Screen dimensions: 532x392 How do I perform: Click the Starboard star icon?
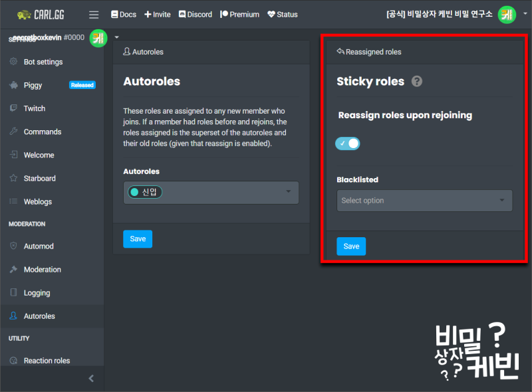click(x=13, y=178)
